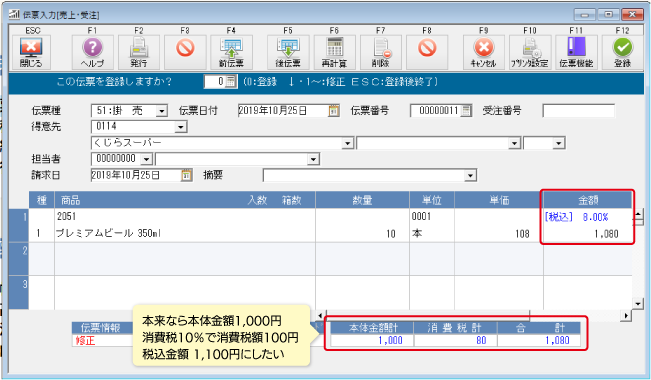Click the 単価 column header
Image resolution: width=651 pixels, height=380 pixels.
tap(499, 200)
